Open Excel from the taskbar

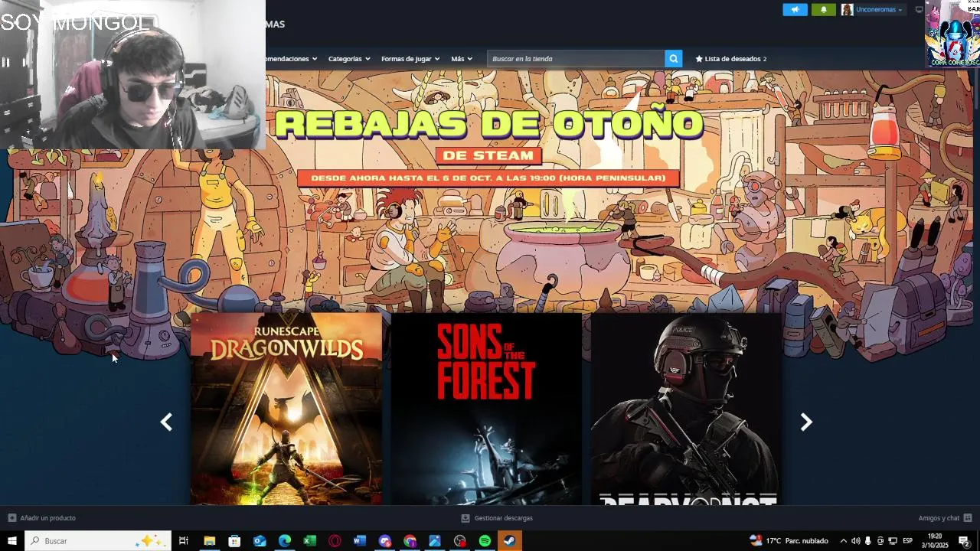309,541
